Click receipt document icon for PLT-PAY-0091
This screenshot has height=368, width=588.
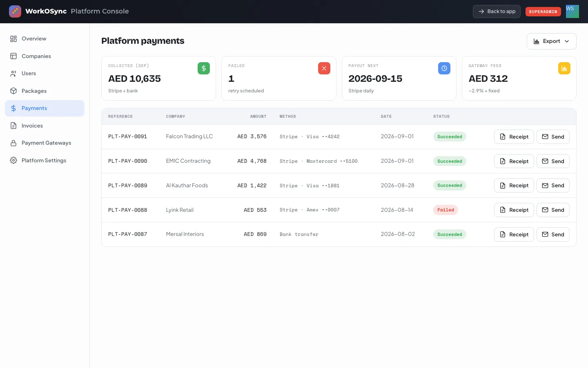[x=503, y=137]
